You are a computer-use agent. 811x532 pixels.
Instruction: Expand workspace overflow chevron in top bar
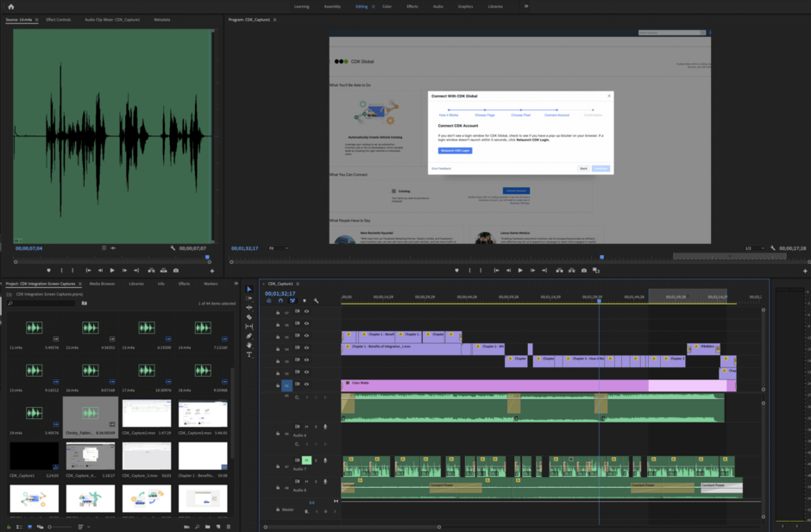pyautogui.click(x=526, y=6)
